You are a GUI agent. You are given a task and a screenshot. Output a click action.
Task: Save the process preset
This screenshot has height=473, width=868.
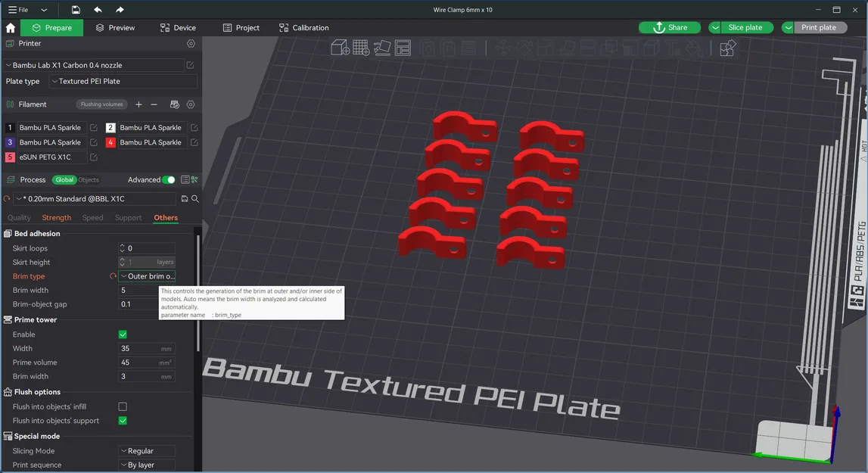click(185, 199)
